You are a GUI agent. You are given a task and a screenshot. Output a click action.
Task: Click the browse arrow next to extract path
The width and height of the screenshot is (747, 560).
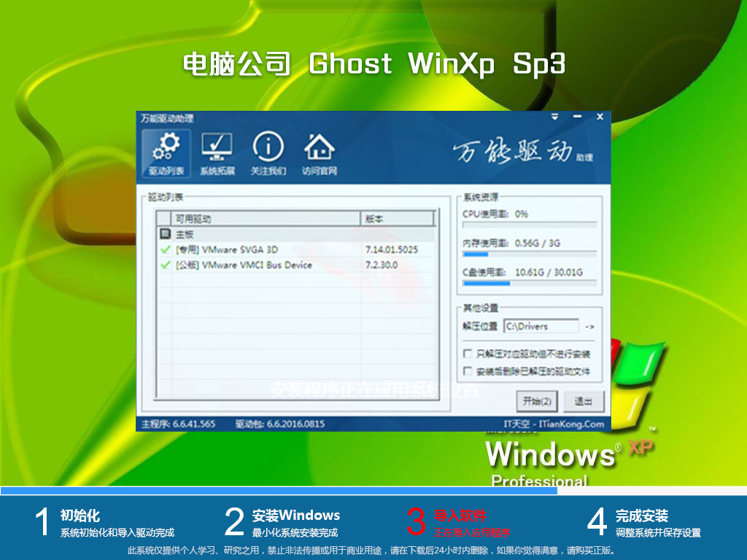(x=589, y=327)
